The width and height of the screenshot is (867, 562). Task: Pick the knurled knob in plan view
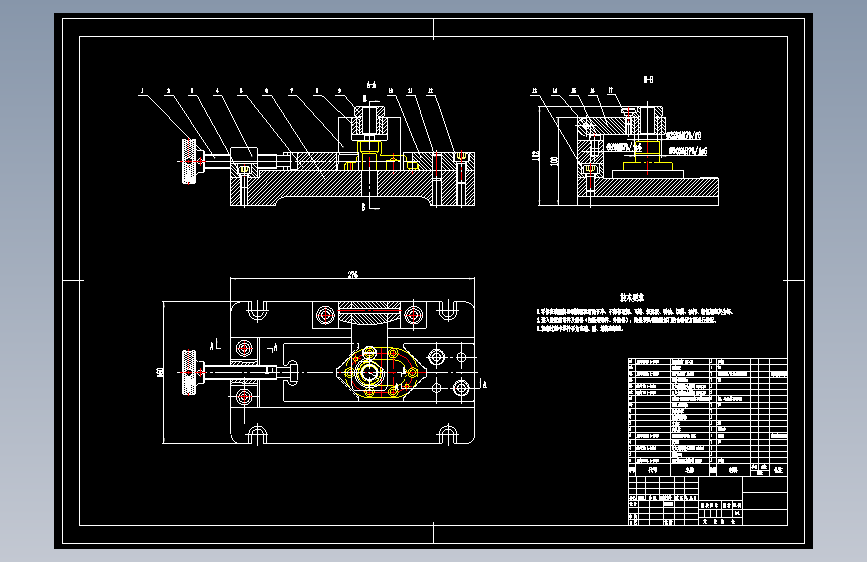(189, 372)
